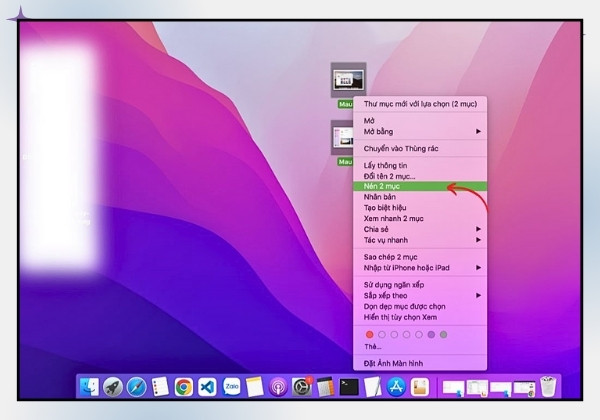600x420 pixels.
Task: Open the Calculator app in Dock
Action: pos(326,387)
